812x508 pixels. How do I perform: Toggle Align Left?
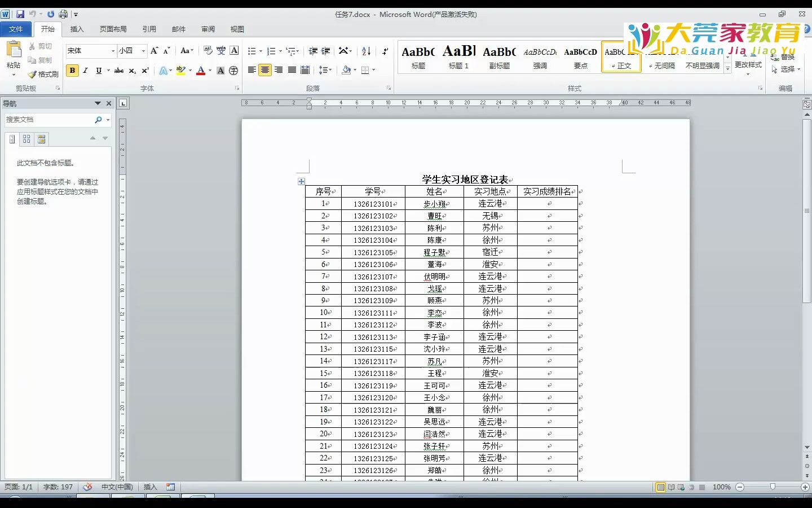[252, 70]
